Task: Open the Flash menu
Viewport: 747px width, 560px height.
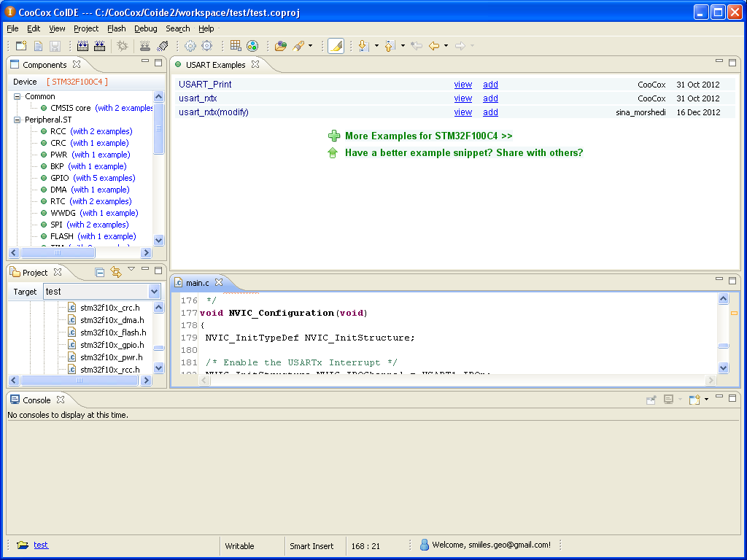Action: pyautogui.click(x=116, y=28)
